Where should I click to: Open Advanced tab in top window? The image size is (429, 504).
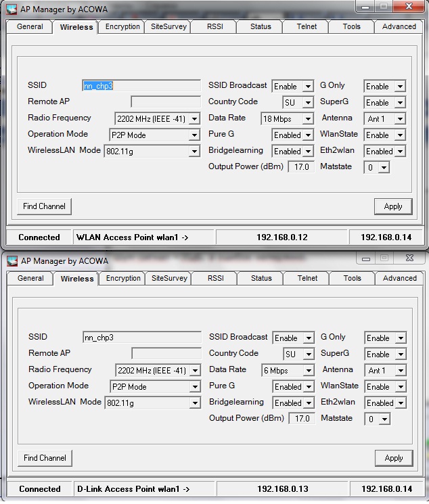[x=399, y=26]
